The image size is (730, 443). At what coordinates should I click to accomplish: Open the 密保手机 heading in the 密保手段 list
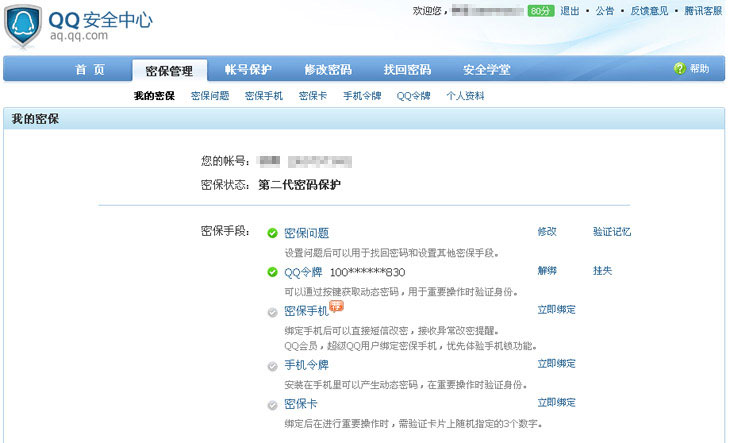pos(306,311)
